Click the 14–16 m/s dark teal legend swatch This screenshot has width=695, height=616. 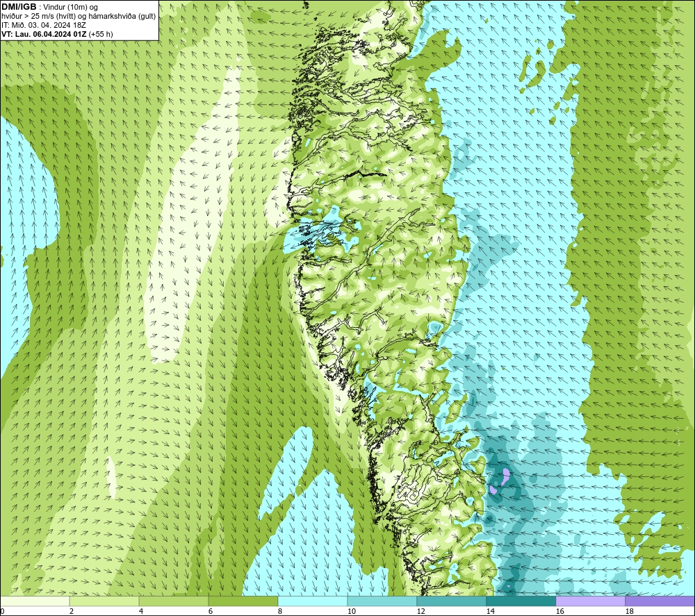[521, 601]
